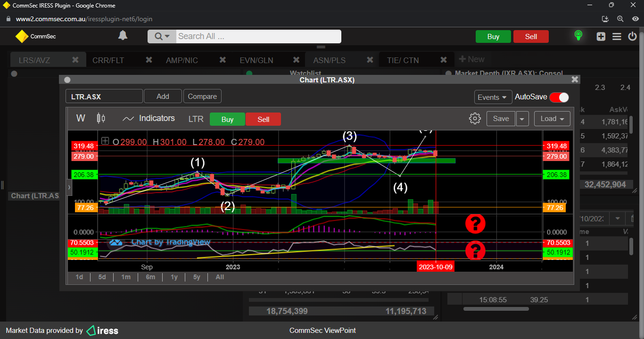Close the Chart (LTR.ASX) window

574,80
